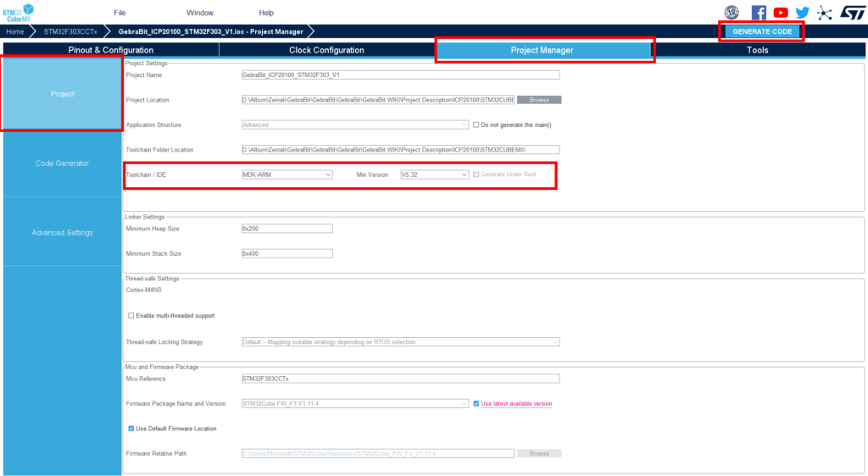868x476 pixels.
Task: Switch to the Tools tab
Action: (757, 50)
